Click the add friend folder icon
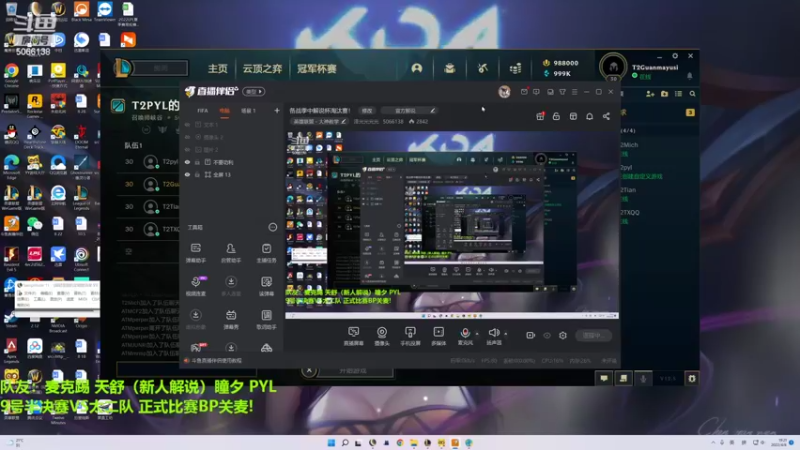The image size is (800, 450). pos(664,94)
